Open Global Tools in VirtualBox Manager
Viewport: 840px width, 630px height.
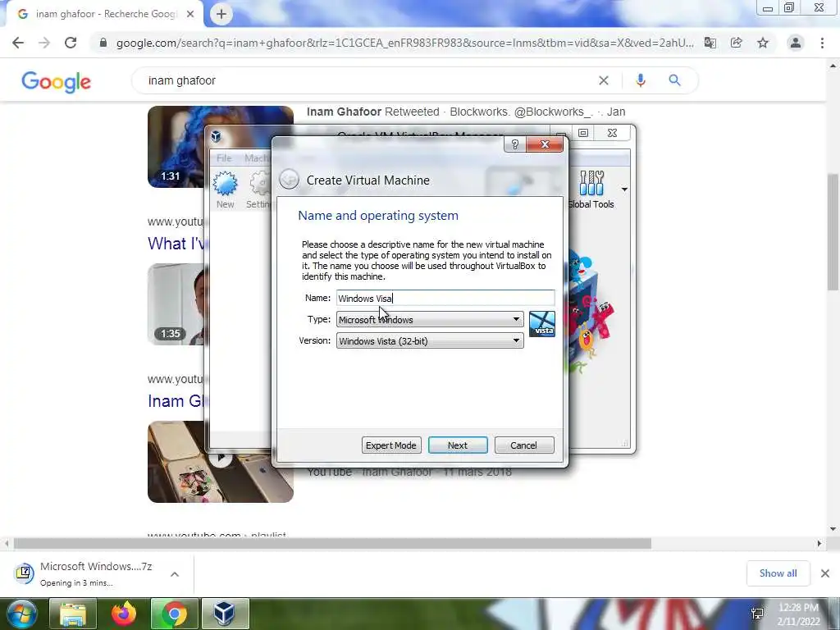(x=591, y=189)
